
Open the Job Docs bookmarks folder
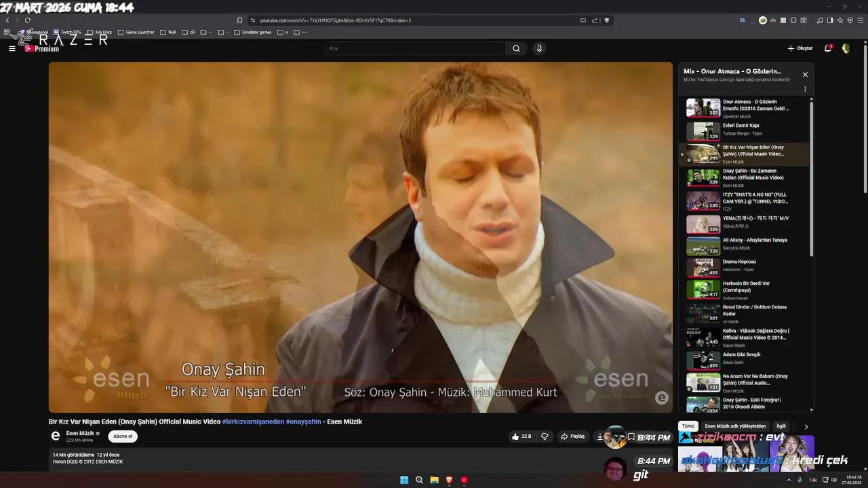tap(100, 32)
